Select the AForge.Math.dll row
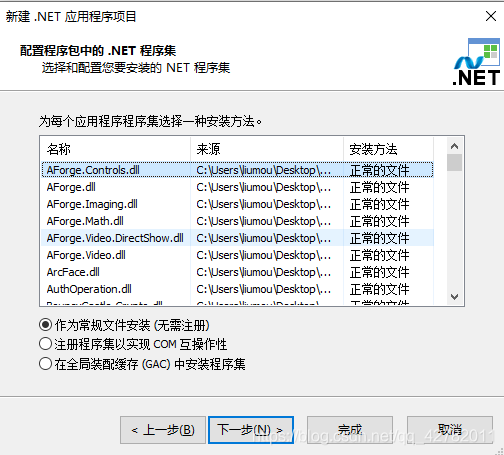Viewport: 504px width, 455px height. (237, 221)
